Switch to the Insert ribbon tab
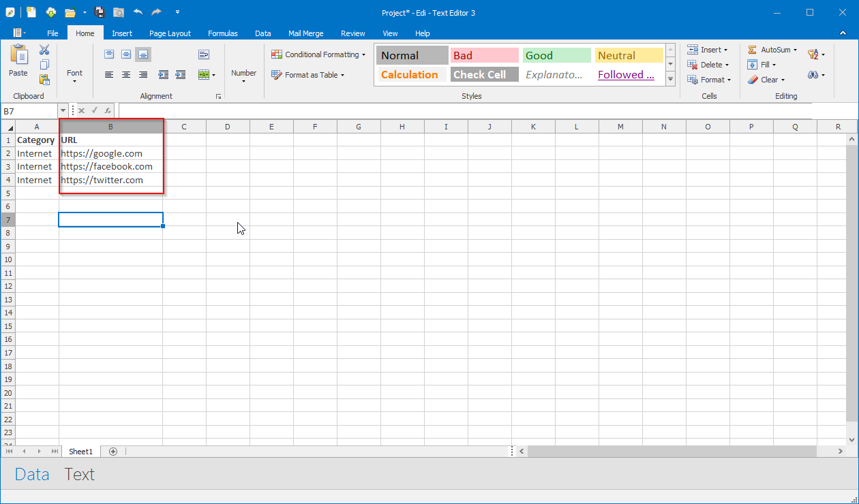The image size is (859, 504). click(122, 33)
